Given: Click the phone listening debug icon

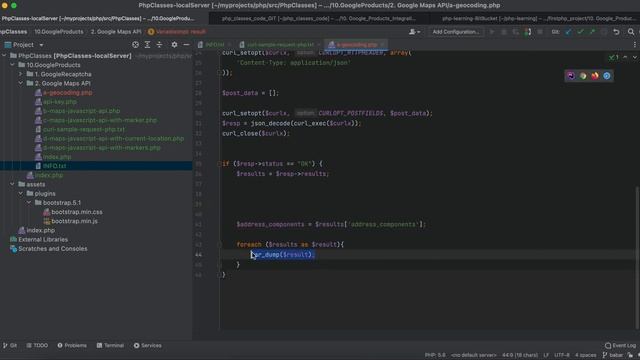Looking at the screenshot, I should click(x=528, y=32).
